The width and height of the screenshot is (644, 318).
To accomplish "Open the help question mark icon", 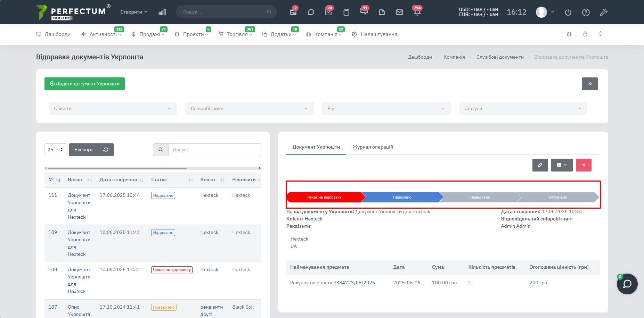I will tap(586, 12).
